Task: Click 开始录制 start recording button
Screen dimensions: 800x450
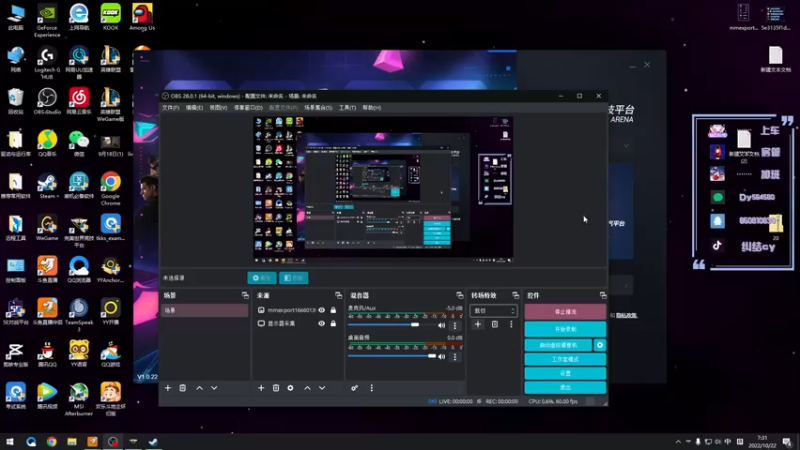Action: [565, 329]
